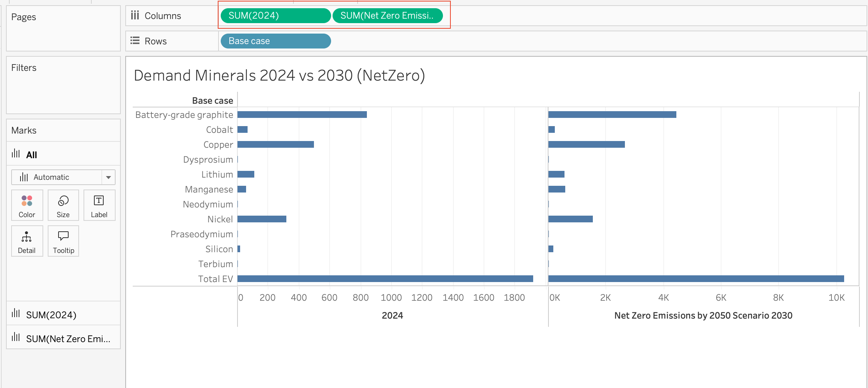Open the Label marks card

click(99, 205)
